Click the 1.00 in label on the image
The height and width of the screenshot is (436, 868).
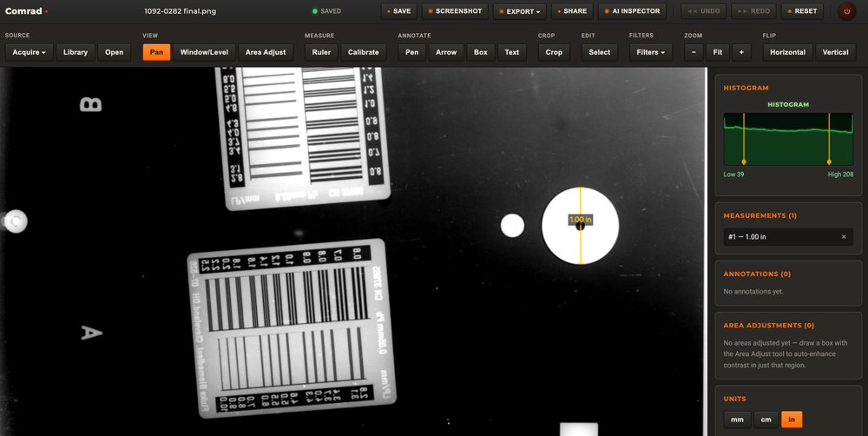coord(580,220)
